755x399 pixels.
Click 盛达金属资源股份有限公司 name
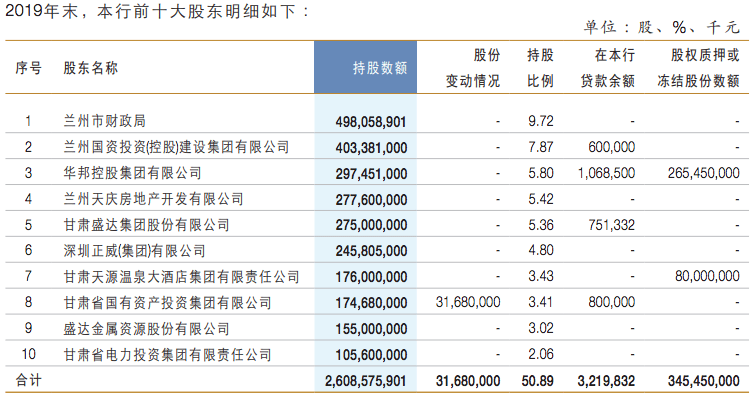[146, 329]
